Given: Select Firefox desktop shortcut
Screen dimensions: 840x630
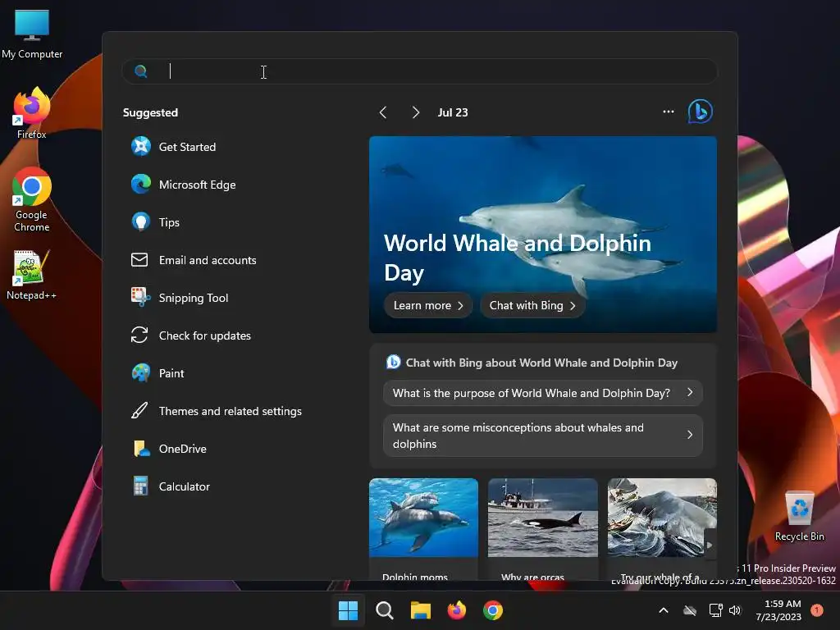Looking at the screenshot, I should tap(32, 113).
